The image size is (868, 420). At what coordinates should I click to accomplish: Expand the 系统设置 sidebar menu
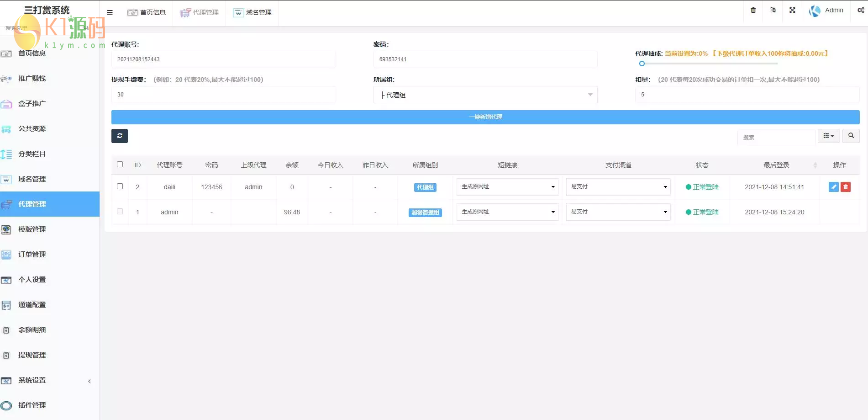pyautogui.click(x=32, y=380)
